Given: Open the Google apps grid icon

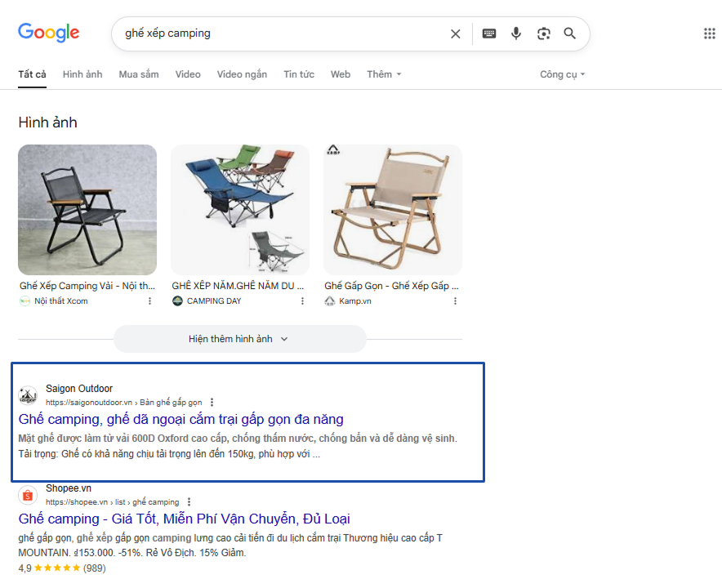Looking at the screenshot, I should (709, 33).
